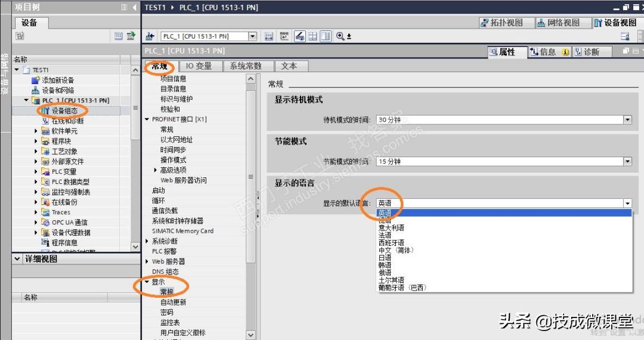Open the 信息 inspector tab
Screen dimensions: 644x340
549,52
